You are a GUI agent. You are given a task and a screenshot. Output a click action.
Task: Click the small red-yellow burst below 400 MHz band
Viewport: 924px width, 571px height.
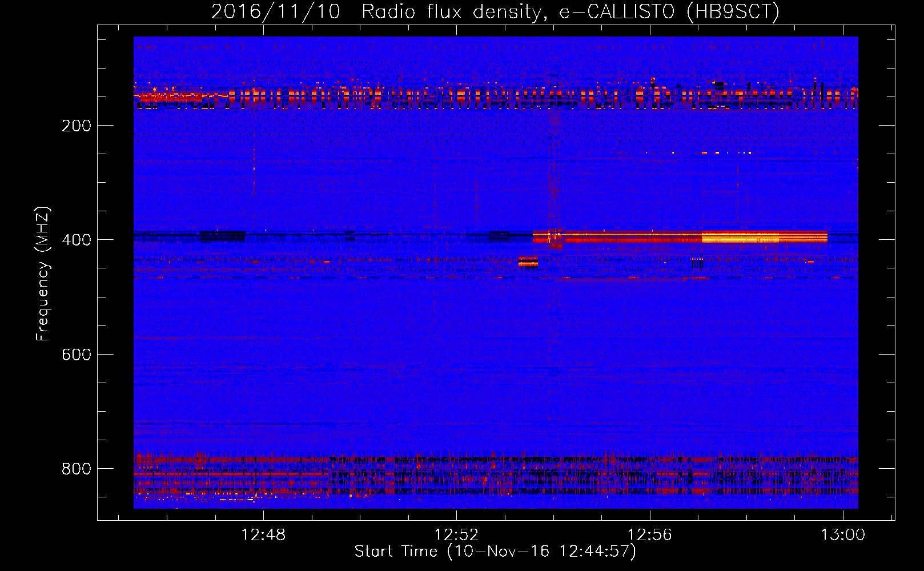528,262
